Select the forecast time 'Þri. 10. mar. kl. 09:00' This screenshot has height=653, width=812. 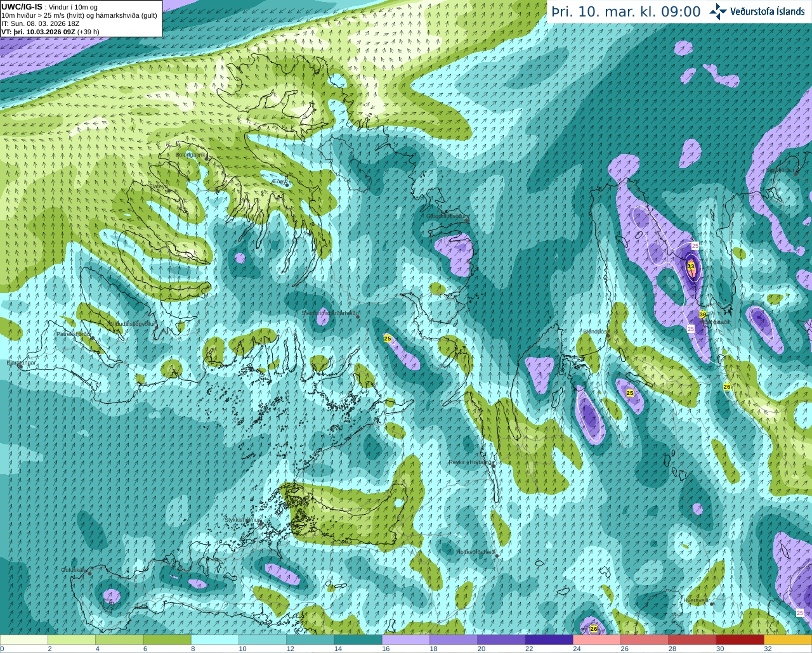tap(626, 12)
